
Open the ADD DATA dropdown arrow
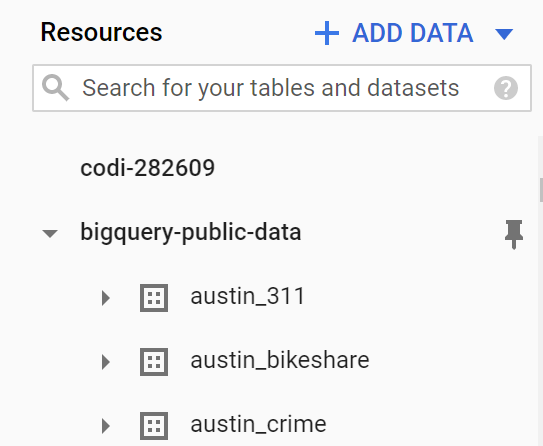point(504,34)
